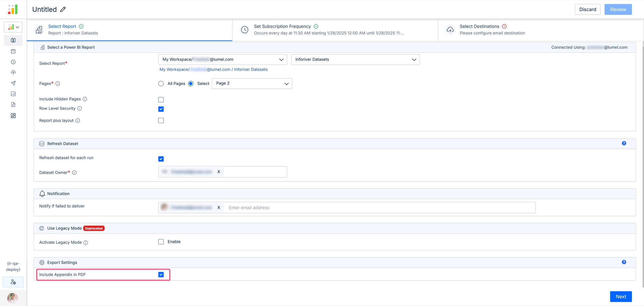Expand the My Workspace dropdown

[222, 60]
